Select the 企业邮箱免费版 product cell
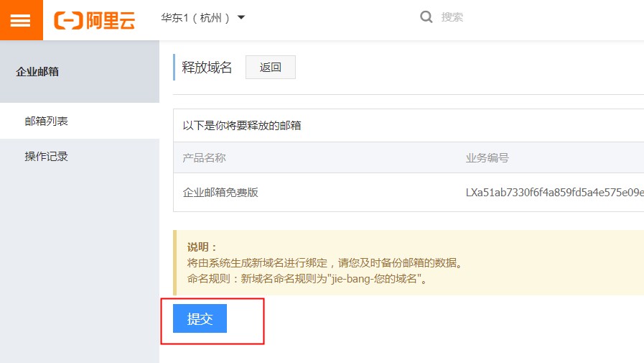 coord(220,192)
